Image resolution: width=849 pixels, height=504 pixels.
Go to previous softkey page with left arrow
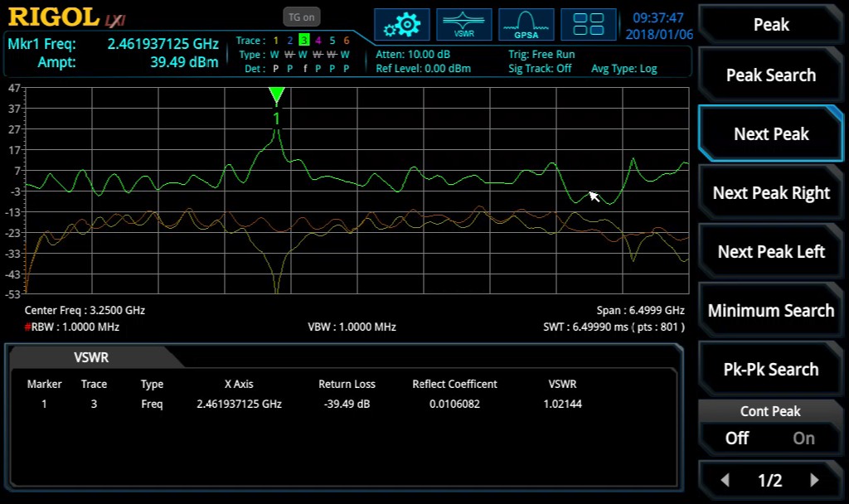point(725,480)
